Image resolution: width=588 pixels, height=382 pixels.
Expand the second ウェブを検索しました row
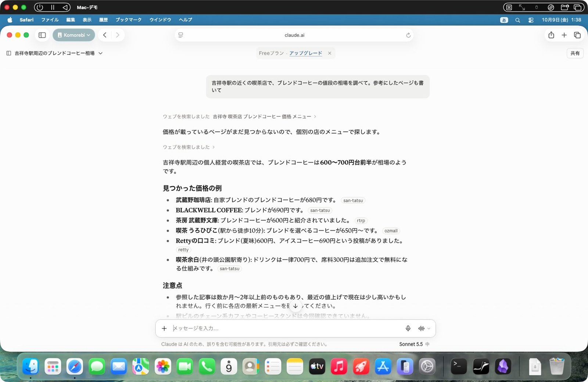(x=189, y=147)
